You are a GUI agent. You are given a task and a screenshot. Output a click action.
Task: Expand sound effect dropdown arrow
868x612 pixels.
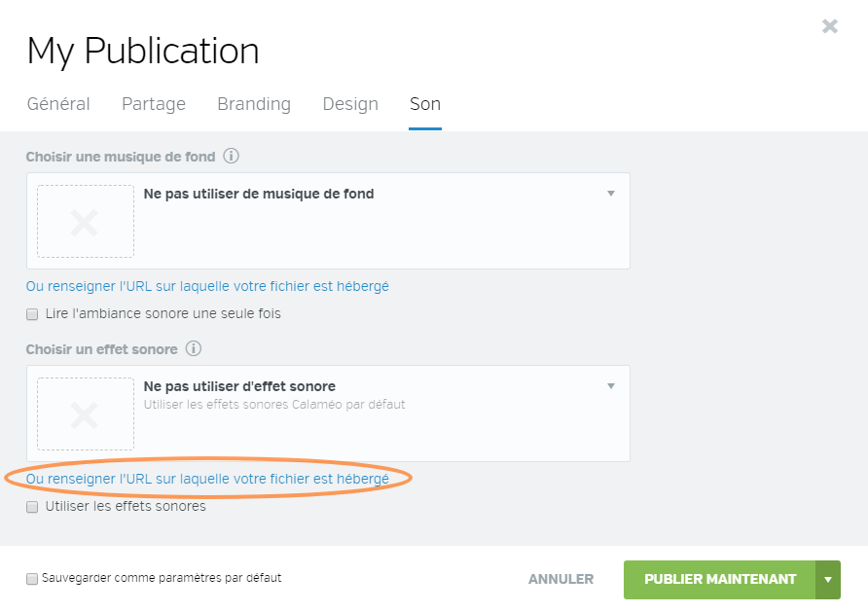click(610, 386)
